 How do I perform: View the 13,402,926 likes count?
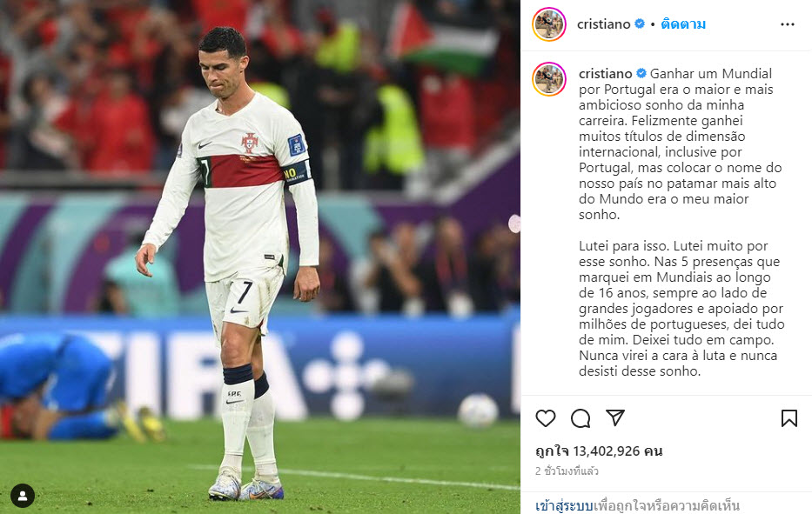coord(599,451)
